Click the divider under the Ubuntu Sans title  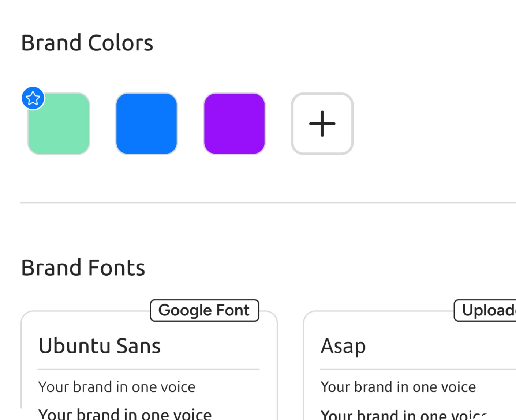pos(148,369)
